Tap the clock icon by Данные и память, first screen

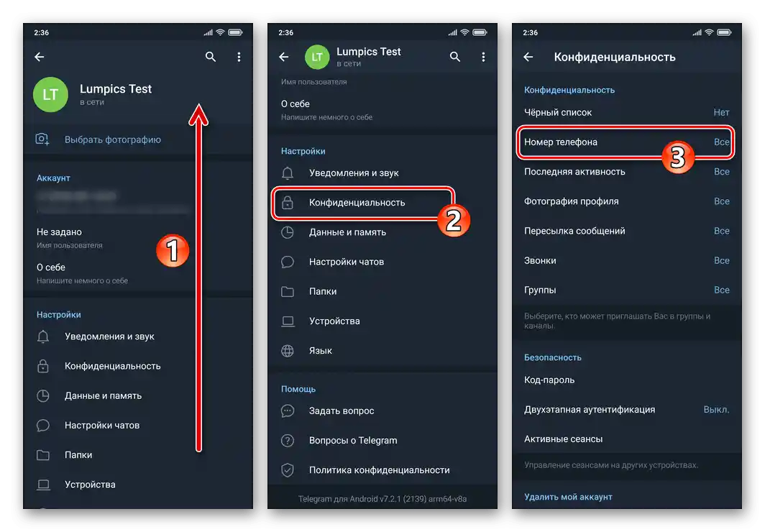tap(43, 396)
